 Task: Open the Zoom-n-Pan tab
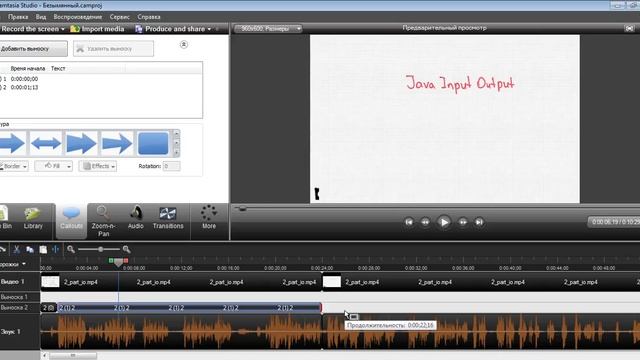point(103,221)
